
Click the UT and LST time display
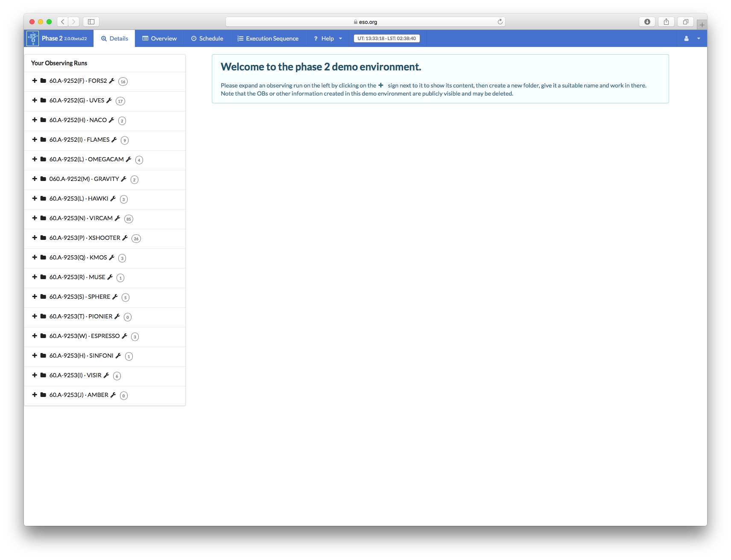pos(386,38)
